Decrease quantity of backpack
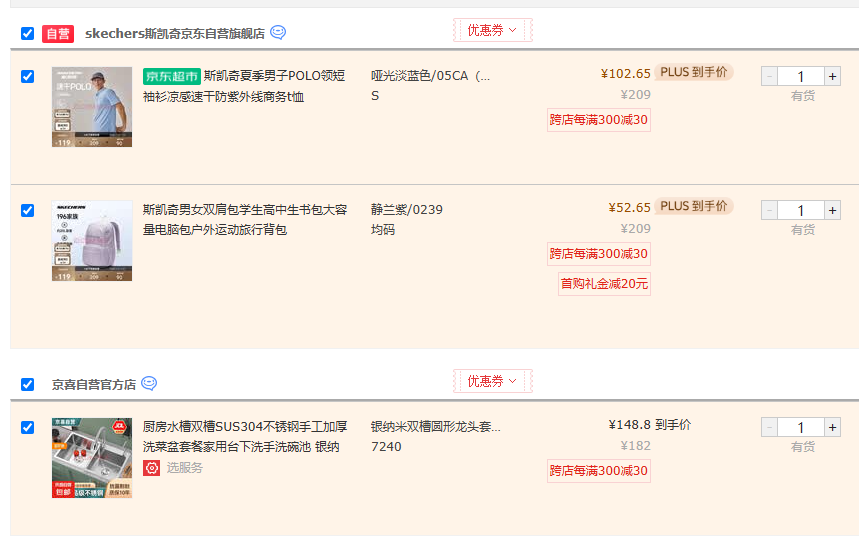 point(769,210)
